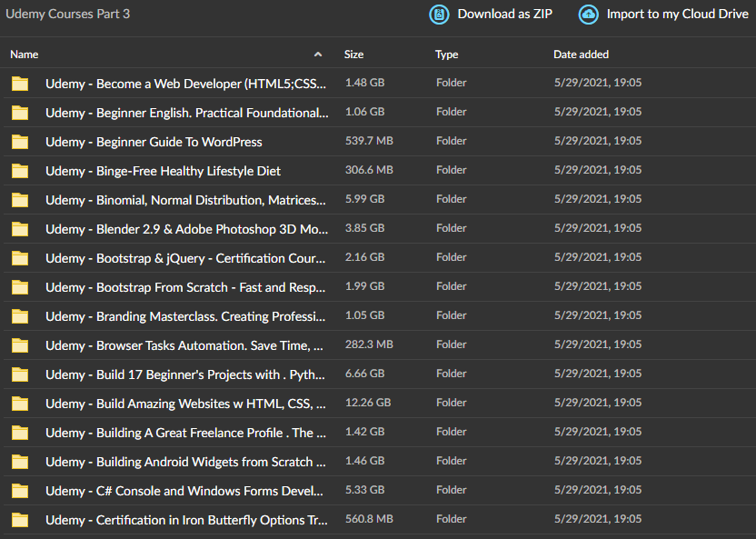The height and width of the screenshot is (539, 756).
Task: Sort the list by Type column
Action: point(446,55)
